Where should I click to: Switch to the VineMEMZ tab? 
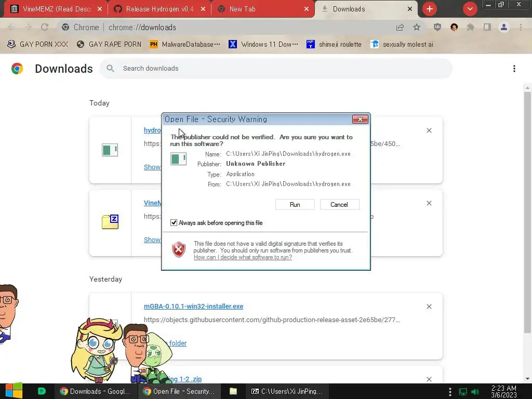[x=57, y=9]
